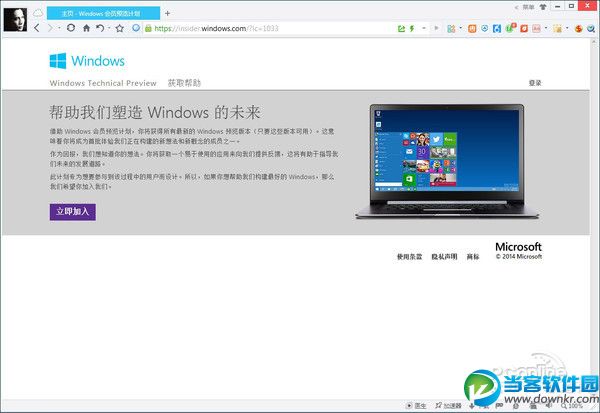Bookmark this page with the star
Screen dimensions: 600x413
(120, 28)
